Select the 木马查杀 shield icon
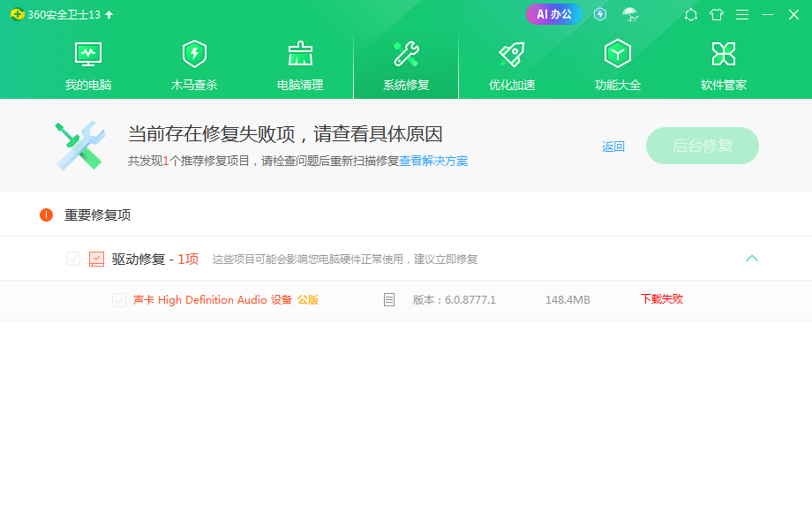812x512 pixels. click(x=194, y=54)
